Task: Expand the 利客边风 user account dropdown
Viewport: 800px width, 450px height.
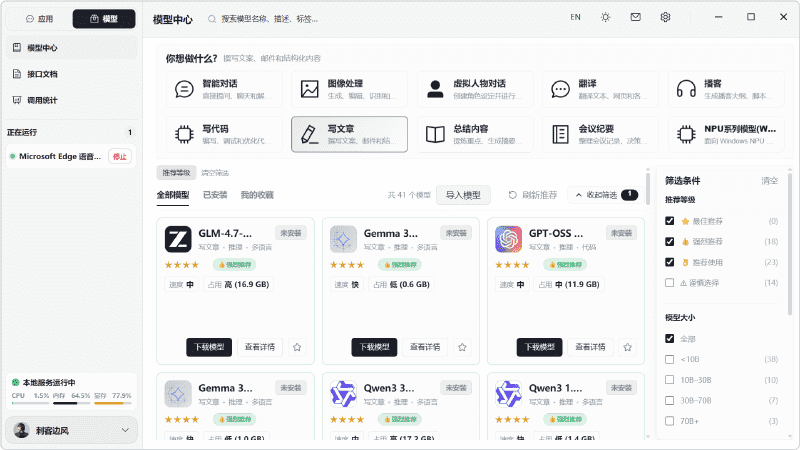Action: [71, 430]
